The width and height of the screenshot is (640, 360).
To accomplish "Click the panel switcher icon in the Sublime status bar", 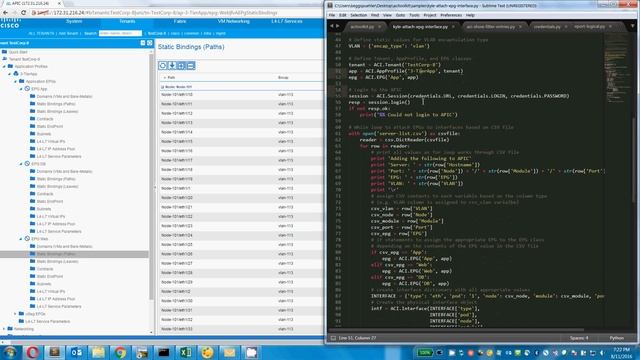I will click(333, 338).
